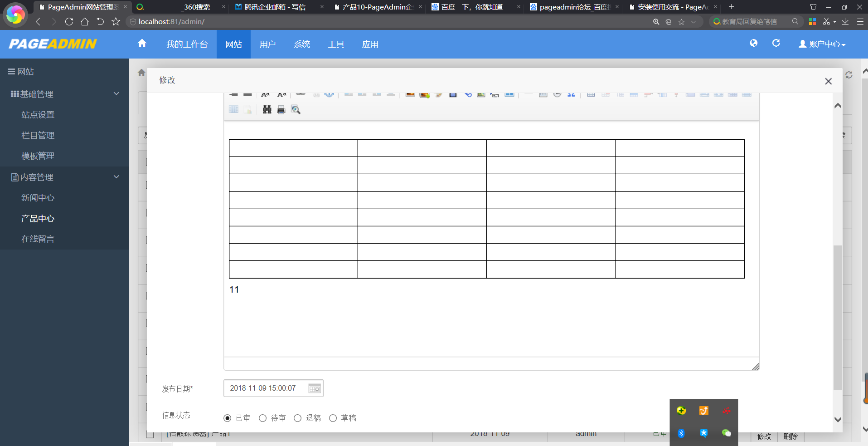The height and width of the screenshot is (446, 868).
Task: Click the refresh icon beside the globe
Action: tap(776, 43)
